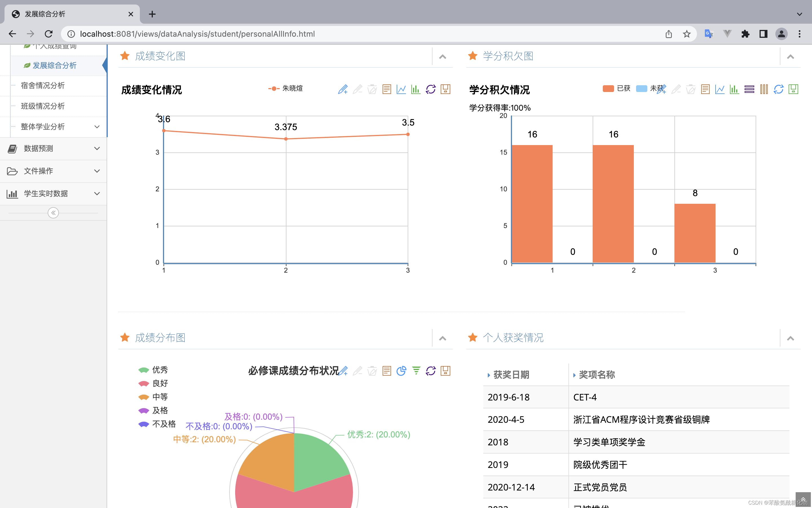Open data view of 必修课成绩分布状况 chart

point(387,371)
